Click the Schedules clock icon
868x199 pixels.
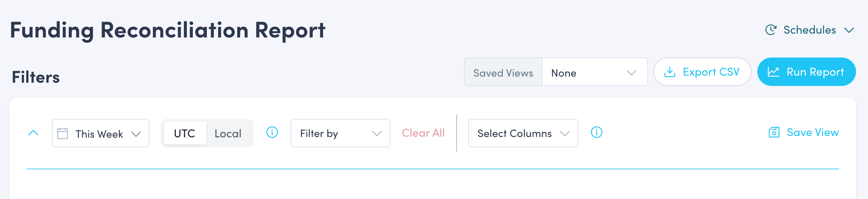(771, 30)
